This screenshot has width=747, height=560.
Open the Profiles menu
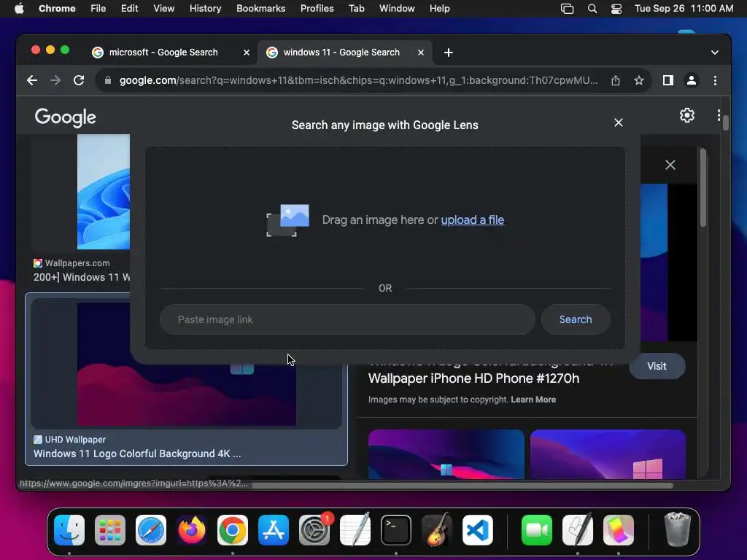click(x=317, y=9)
